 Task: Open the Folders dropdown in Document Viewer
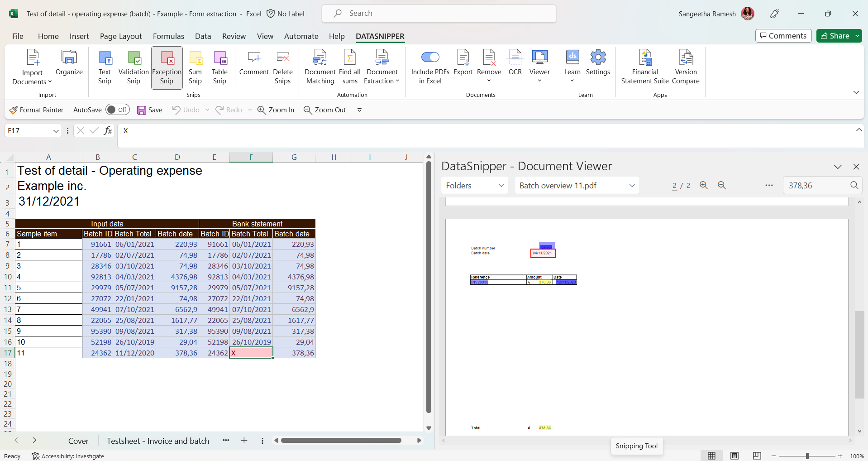coord(474,185)
